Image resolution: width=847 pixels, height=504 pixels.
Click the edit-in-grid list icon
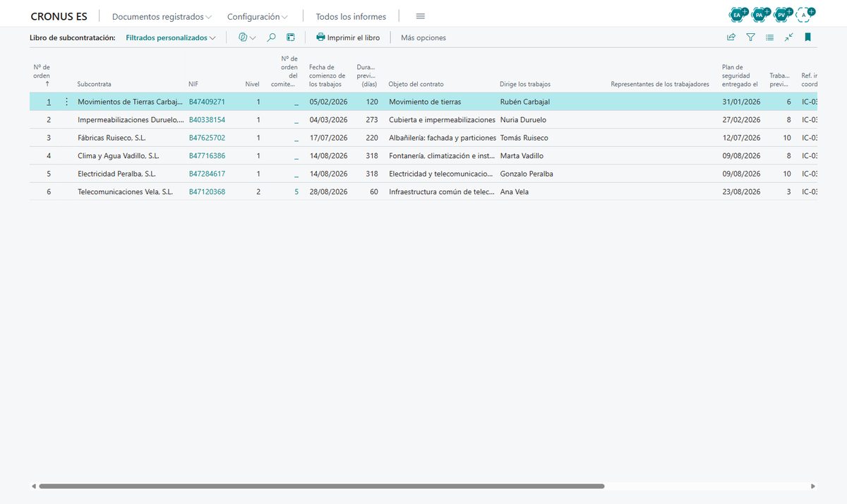coord(291,37)
